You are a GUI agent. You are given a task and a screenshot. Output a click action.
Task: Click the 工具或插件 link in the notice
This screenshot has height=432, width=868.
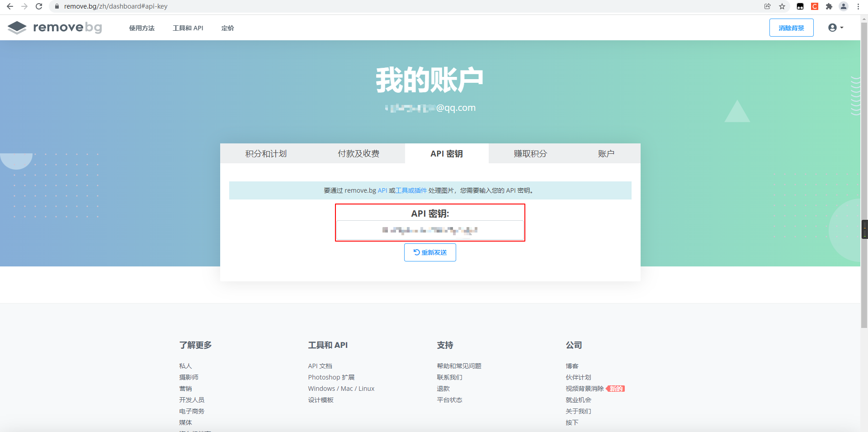[410, 190]
